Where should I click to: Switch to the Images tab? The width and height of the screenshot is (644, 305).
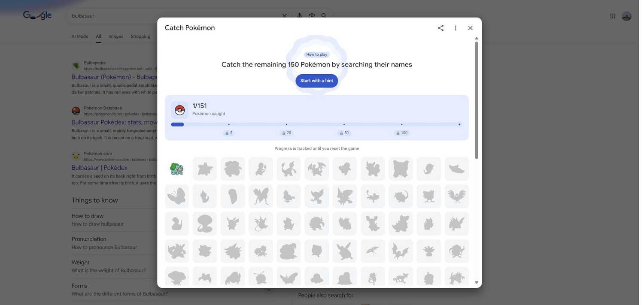[x=117, y=37]
